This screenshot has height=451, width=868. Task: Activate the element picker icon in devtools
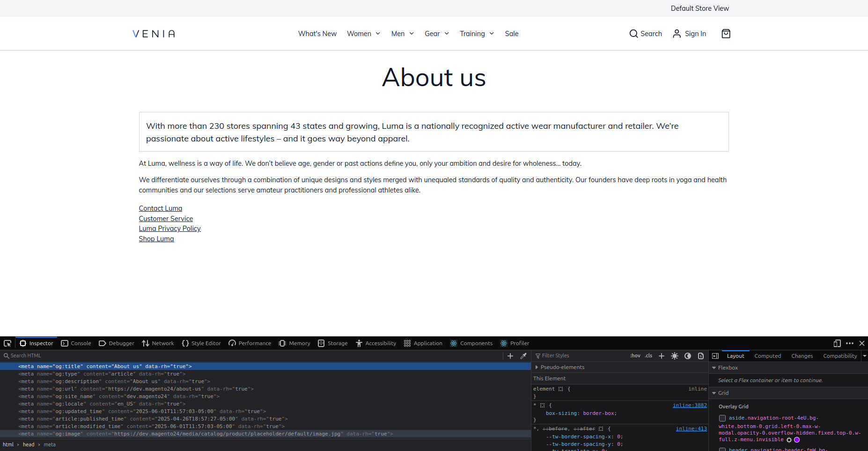7,343
